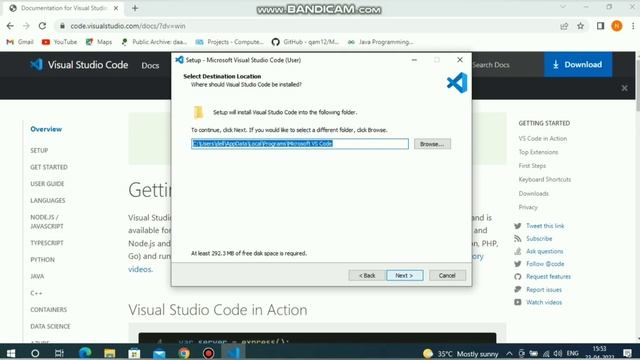This screenshot has height=360, width=640.
Task: Go to Top Extensions link
Action: 538,152
